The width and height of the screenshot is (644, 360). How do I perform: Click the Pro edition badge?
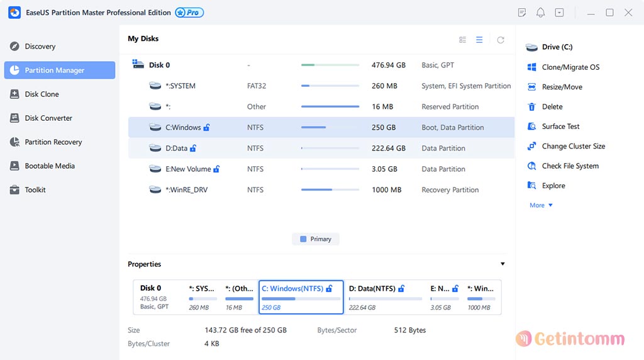189,13
